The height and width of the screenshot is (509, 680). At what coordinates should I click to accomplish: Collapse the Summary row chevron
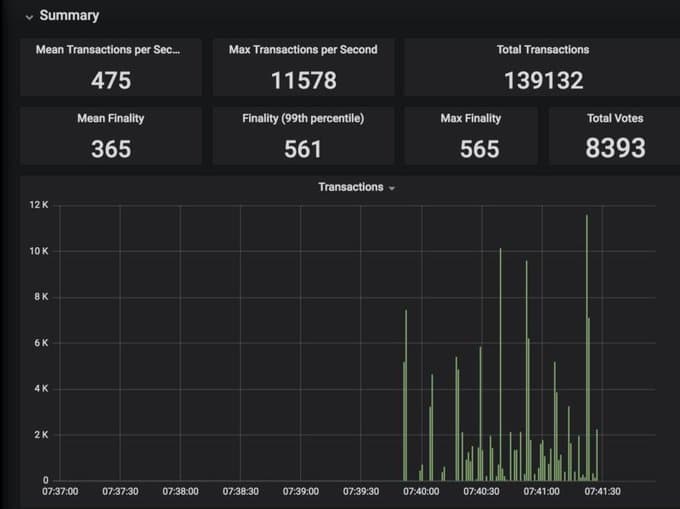click(29, 17)
